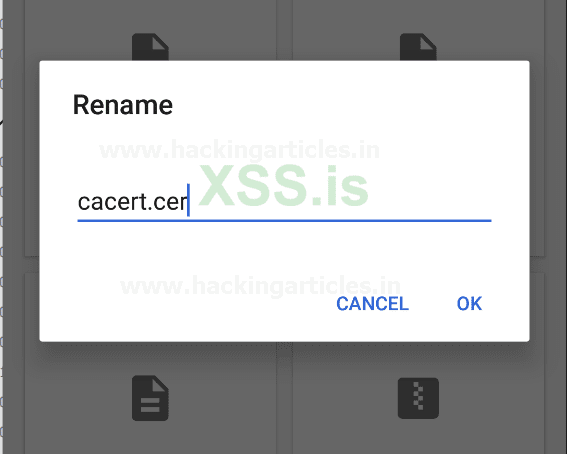Screen dimensions: 567x454
Task: Open the bottom-left document file icon
Action: [150, 398]
